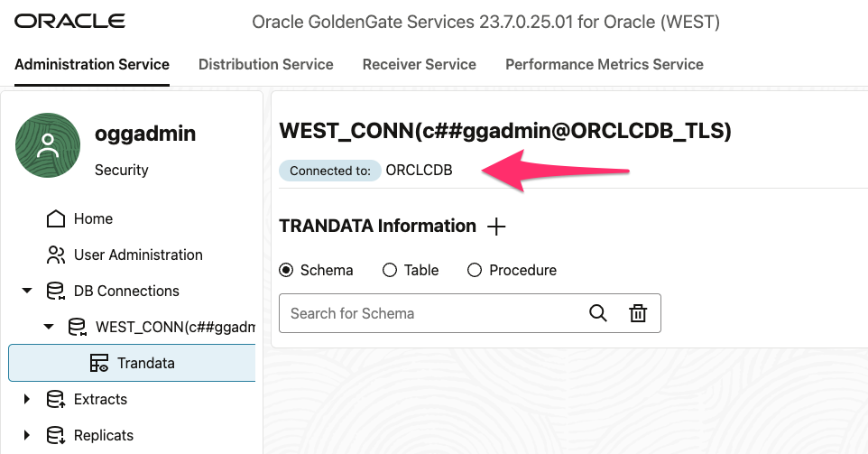Image resolution: width=868 pixels, height=454 pixels.
Task: Collapse the DB Connections tree node
Action: point(27,291)
